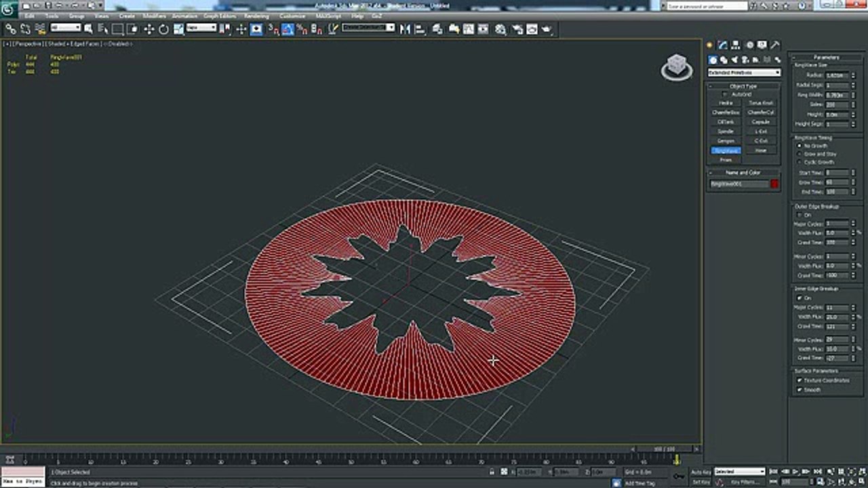Viewport: 868px width, 488px height.
Task: Toggle the Smooth checkbox
Action: coord(800,390)
